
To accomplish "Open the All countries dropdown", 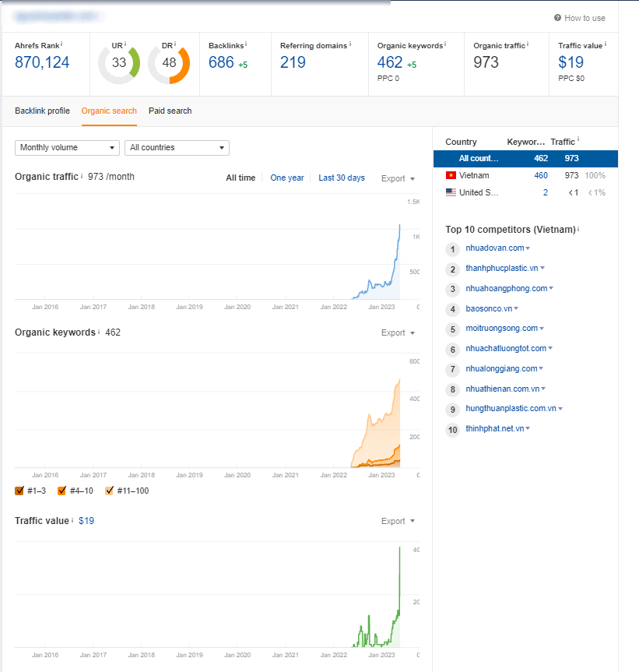I will click(x=177, y=148).
